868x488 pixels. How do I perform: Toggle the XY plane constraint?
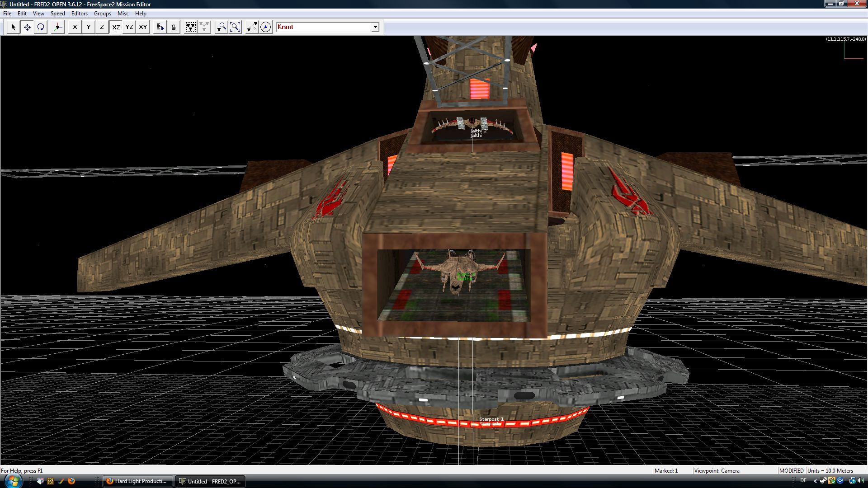coord(143,27)
